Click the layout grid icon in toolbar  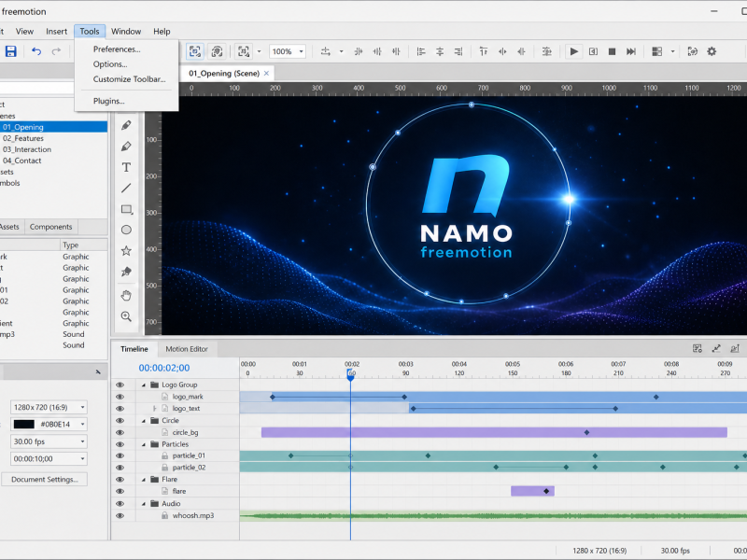click(x=657, y=51)
